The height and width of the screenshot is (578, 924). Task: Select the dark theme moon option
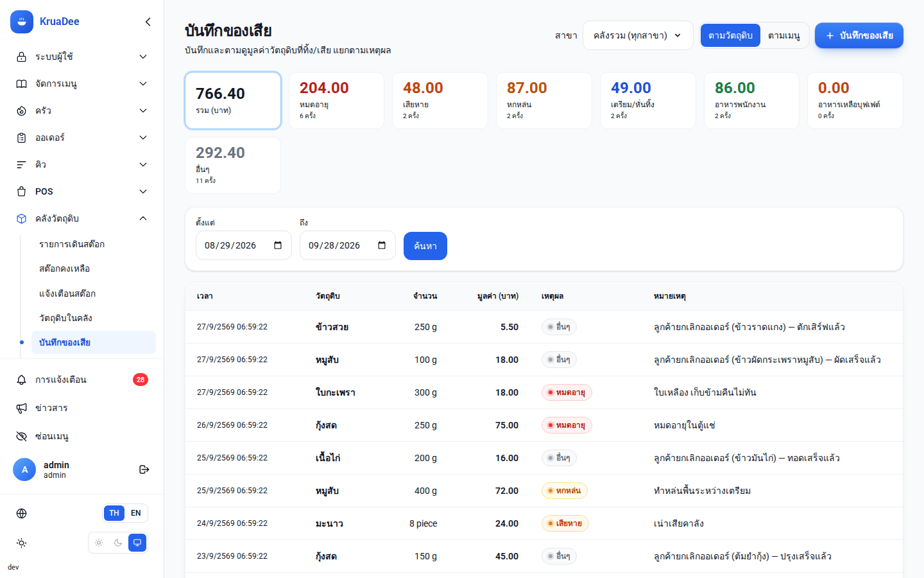[x=118, y=543]
